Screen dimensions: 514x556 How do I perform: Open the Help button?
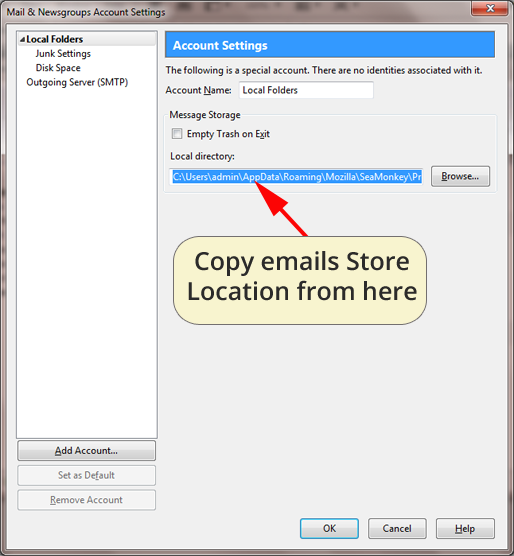[465, 529]
